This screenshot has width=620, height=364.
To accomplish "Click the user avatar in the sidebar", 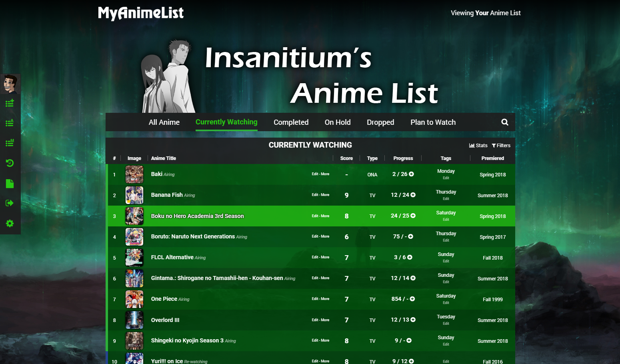I will pyautogui.click(x=10, y=84).
